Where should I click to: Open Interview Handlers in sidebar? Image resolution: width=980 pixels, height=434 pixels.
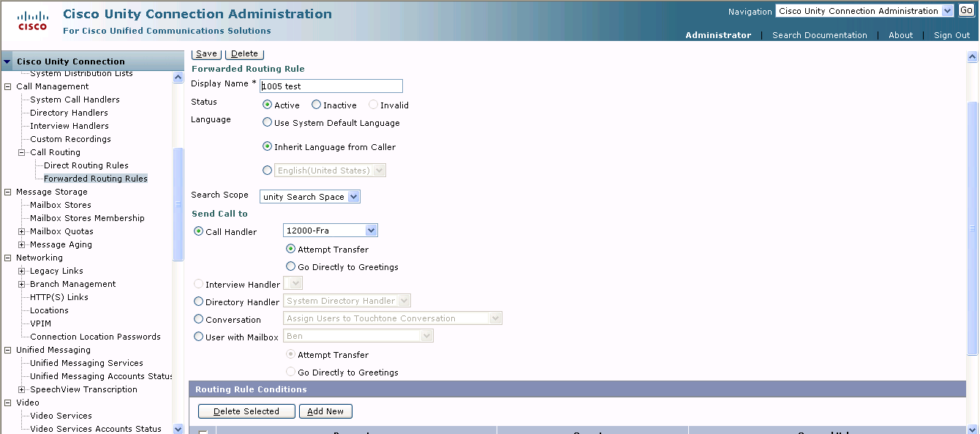coord(69,126)
